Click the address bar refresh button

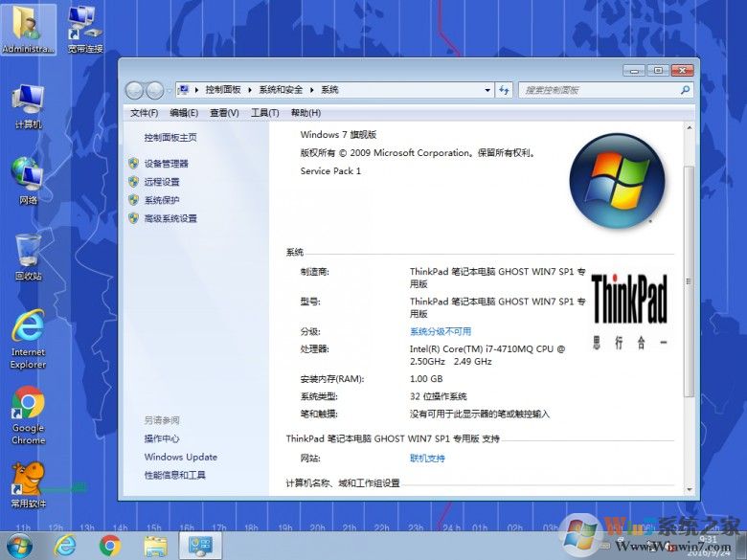505,90
